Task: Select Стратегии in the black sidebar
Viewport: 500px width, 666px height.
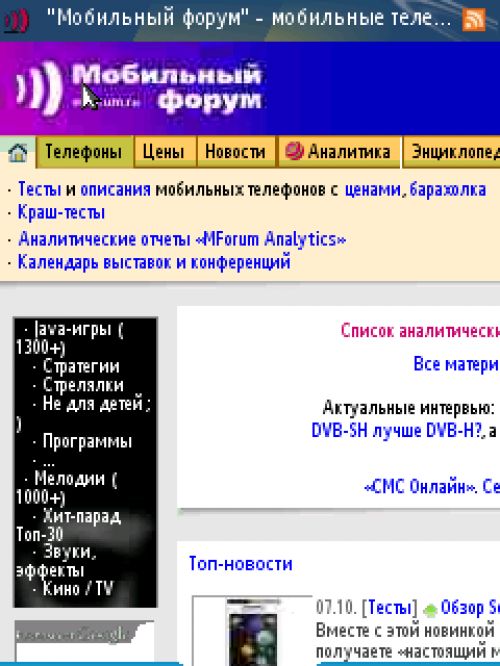Action: 81,367
